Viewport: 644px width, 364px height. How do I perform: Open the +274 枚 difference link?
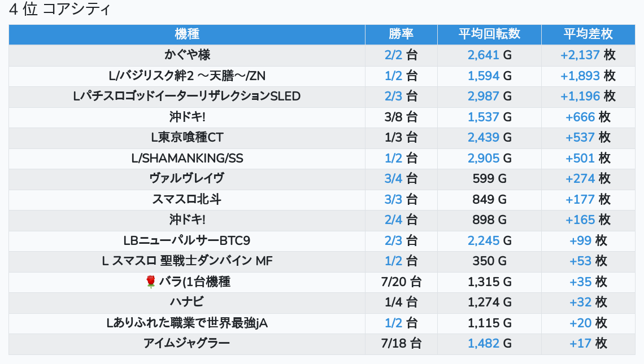coord(580,178)
